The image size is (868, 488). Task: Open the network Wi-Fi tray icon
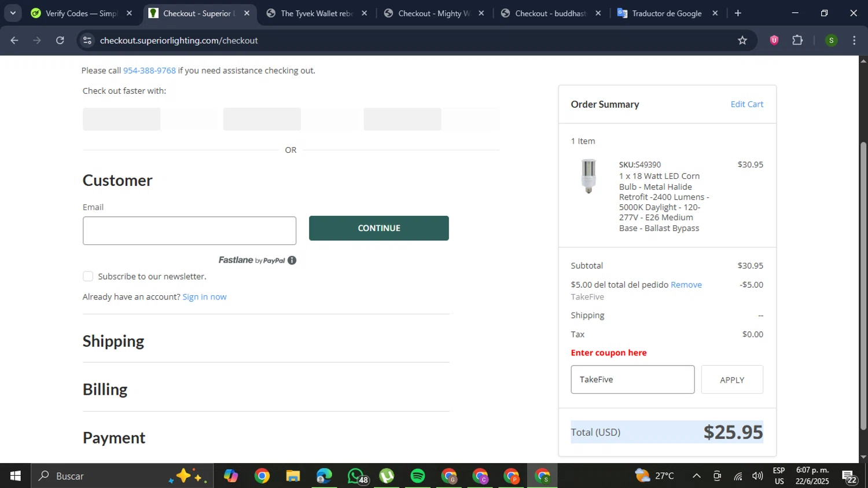point(738,476)
